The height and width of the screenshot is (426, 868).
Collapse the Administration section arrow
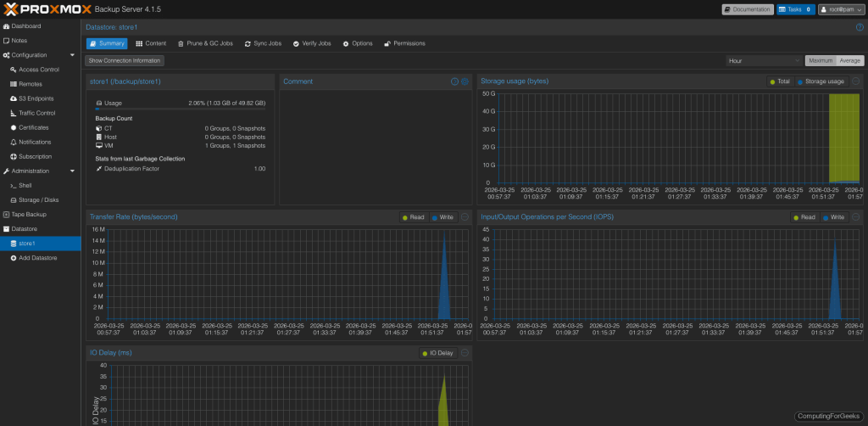pos(73,171)
